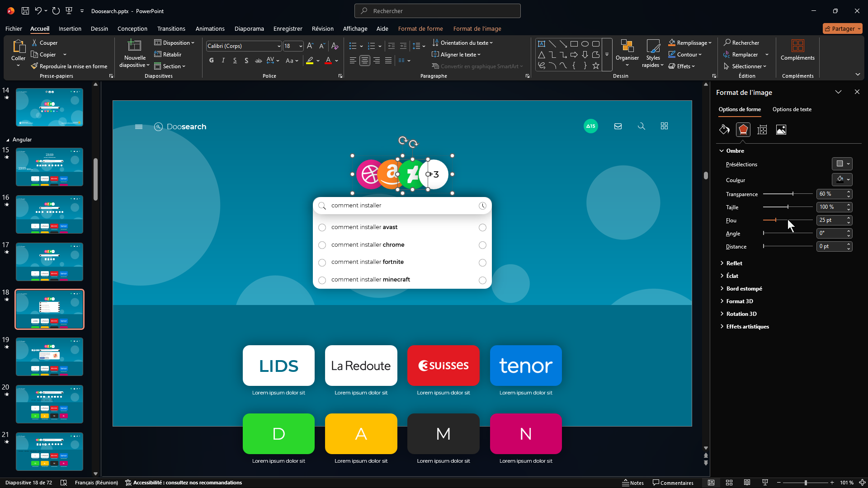This screenshot has height=488, width=868.
Task: Click Nouvelle diapositive button
Action: (135, 47)
